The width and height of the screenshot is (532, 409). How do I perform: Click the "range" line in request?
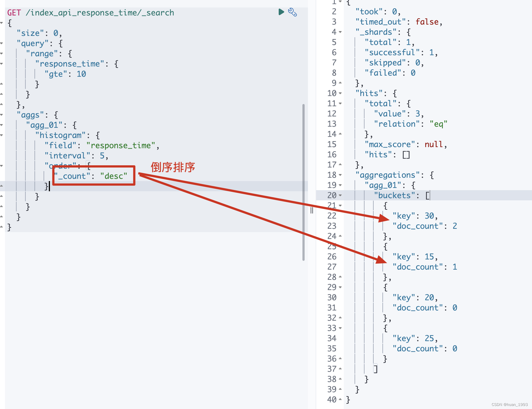[x=49, y=54]
